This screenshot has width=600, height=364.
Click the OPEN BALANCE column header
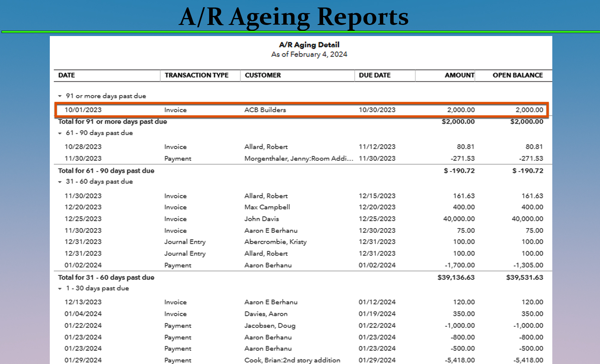517,75
